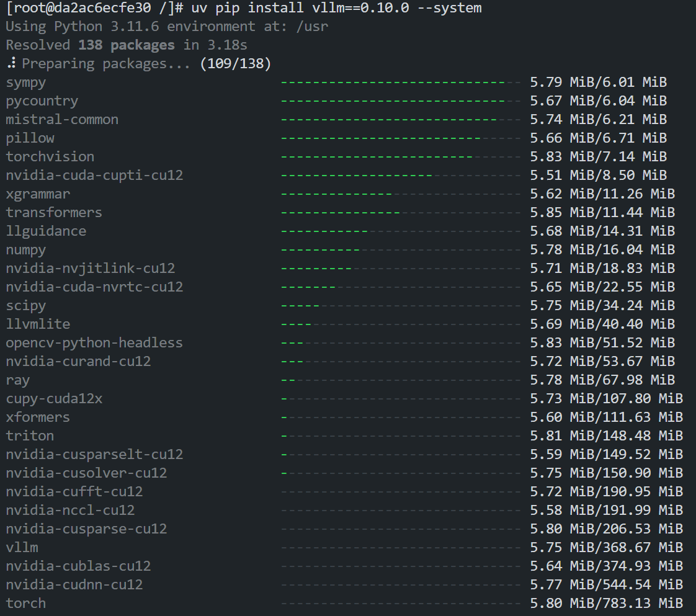Screen dimensions: 696x616
Task: Click the transformers progress bar
Action: pyautogui.click(x=401, y=213)
